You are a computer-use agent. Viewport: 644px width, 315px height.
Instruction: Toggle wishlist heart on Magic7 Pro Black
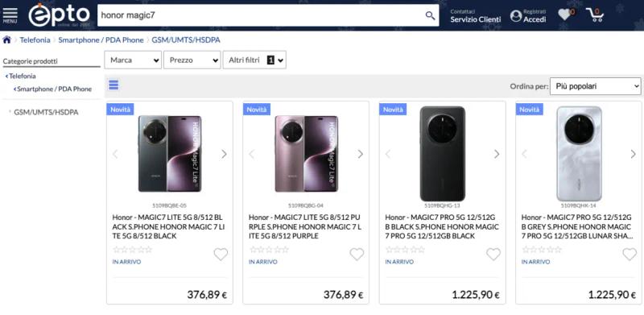493,254
